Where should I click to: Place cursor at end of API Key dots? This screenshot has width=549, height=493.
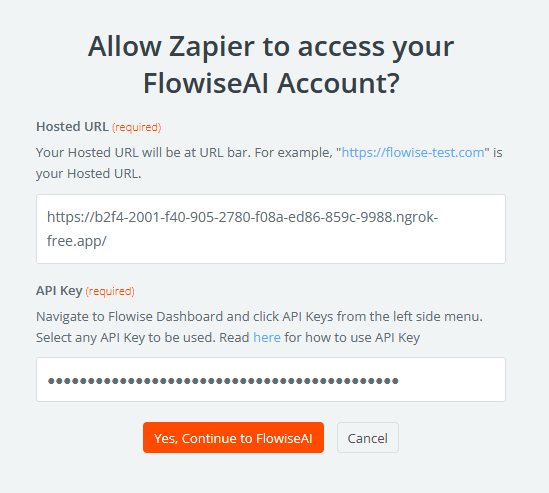click(399, 381)
